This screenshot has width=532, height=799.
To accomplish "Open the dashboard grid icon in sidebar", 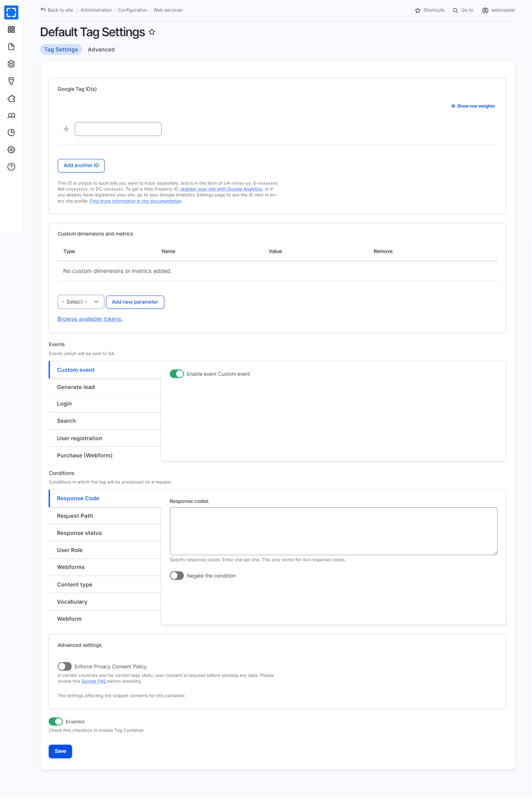I will click(x=11, y=30).
